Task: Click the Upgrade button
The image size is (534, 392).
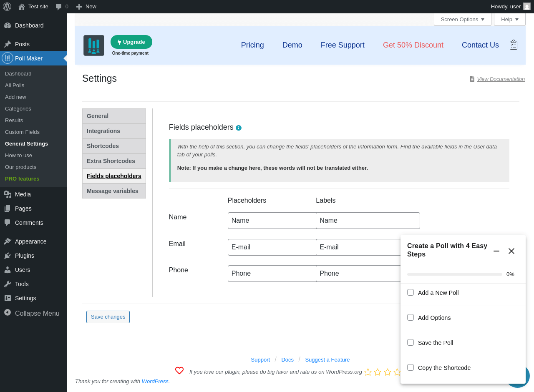Action: [131, 42]
